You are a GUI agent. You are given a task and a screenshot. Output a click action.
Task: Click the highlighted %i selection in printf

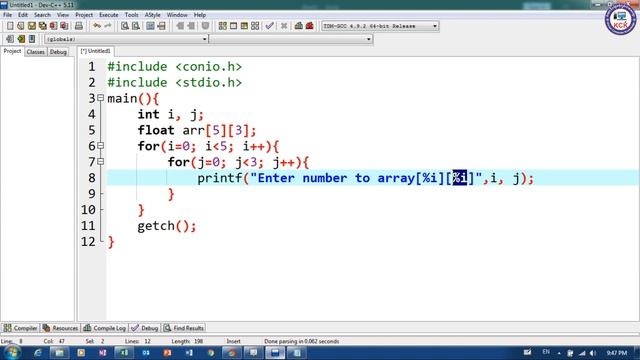(x=460, y=178)
